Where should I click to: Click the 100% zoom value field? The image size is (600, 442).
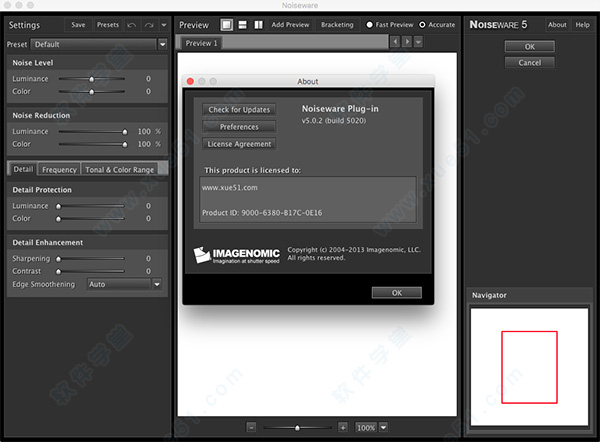click(366, 427)
